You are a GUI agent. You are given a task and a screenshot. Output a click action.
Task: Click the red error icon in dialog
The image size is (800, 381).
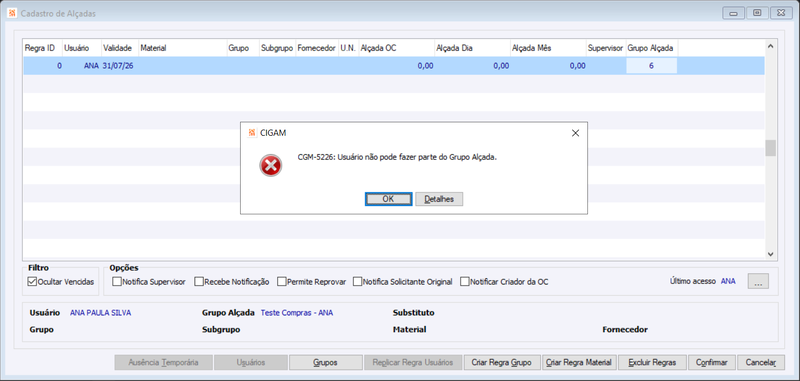270,166
